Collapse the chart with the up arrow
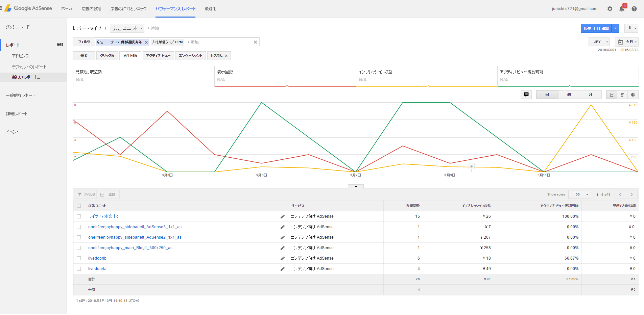The image size is (644, 315). (356, 186)
